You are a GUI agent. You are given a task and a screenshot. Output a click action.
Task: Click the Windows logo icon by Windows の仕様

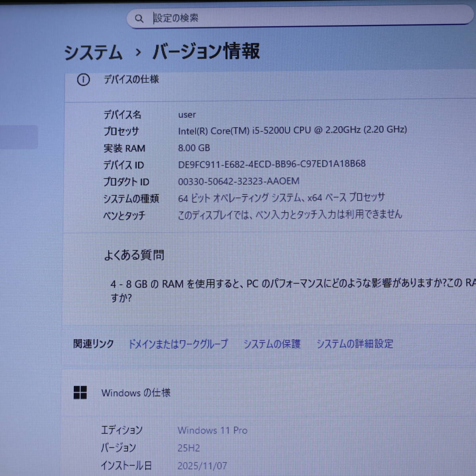click(x=80, y=393)
